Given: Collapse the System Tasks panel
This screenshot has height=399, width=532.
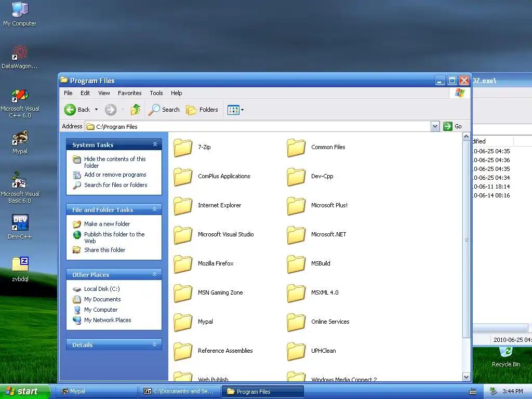Looking at the screenshot, I should pyautogui.click(x=155, y=144).
